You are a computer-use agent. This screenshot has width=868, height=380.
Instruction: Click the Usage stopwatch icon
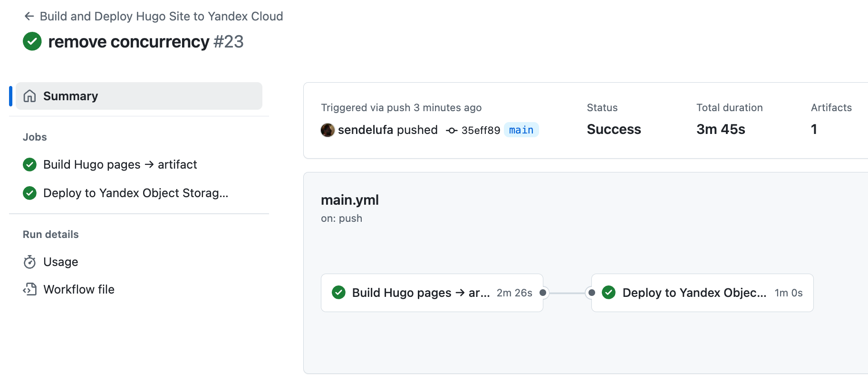tap(29, 262)
